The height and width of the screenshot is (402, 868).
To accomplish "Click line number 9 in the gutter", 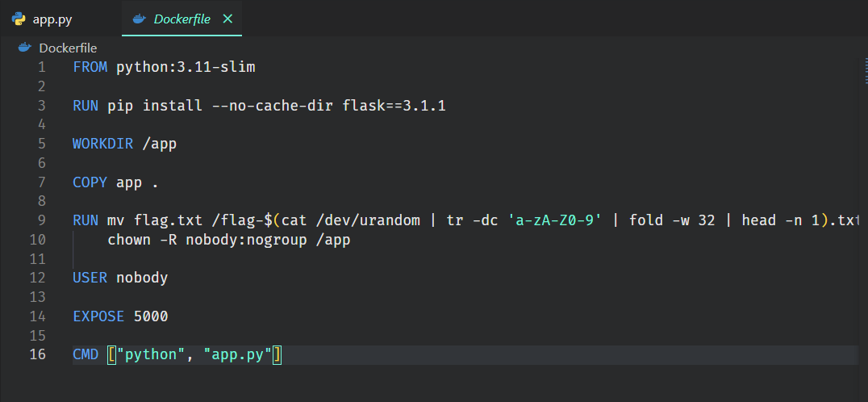I will click(41, 220).
